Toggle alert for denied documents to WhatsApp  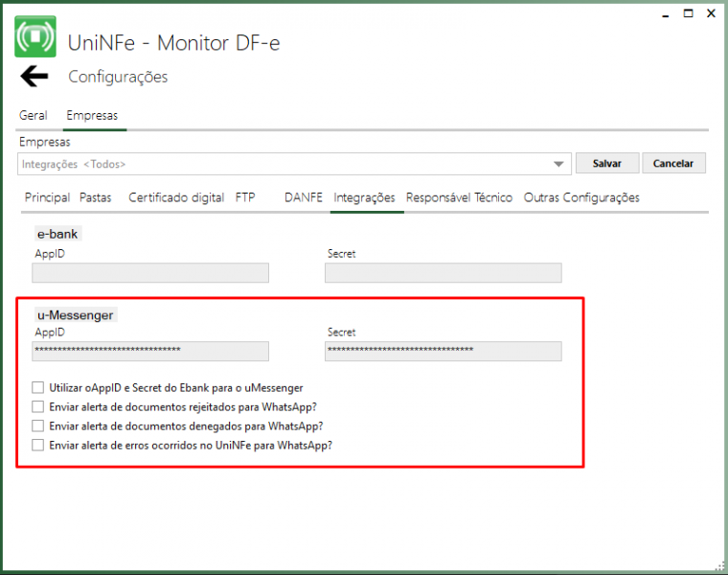coord(38,425)
